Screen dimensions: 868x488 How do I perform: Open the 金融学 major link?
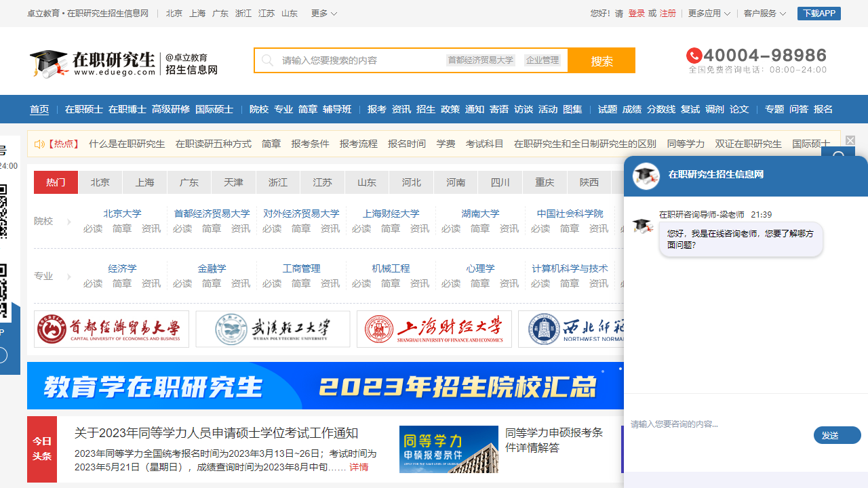pos(212,268)
